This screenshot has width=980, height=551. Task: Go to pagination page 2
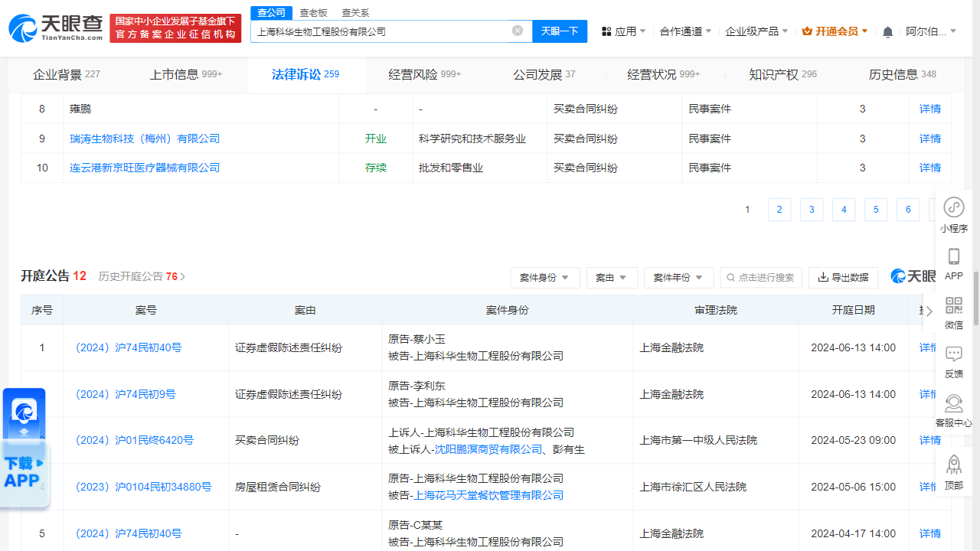779,209
